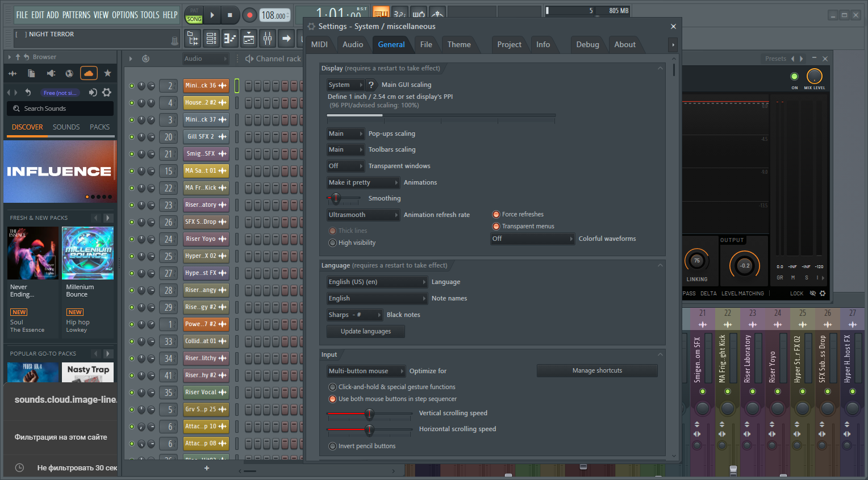Select the globe icon in Browser

pos(69,73)
